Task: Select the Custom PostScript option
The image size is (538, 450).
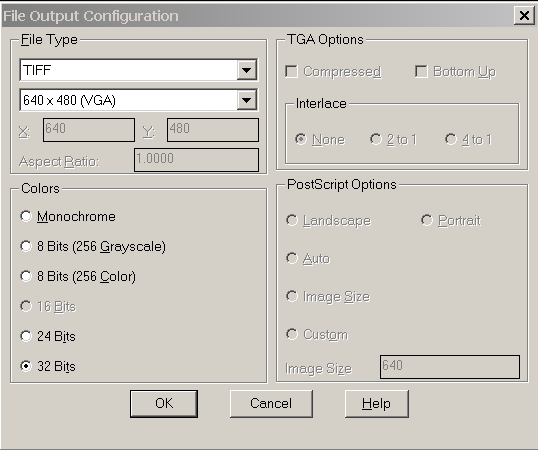Action: [x=292, y=334]
